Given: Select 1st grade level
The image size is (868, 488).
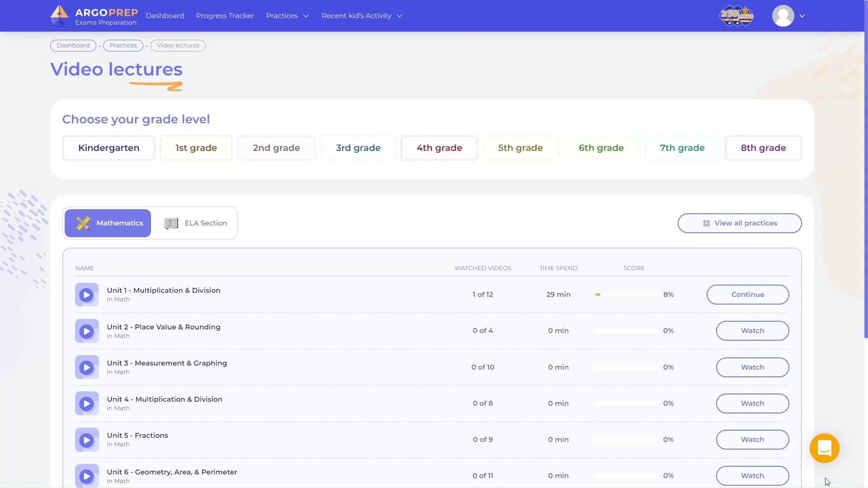Looking at the screenshot, I should [196, 148].
